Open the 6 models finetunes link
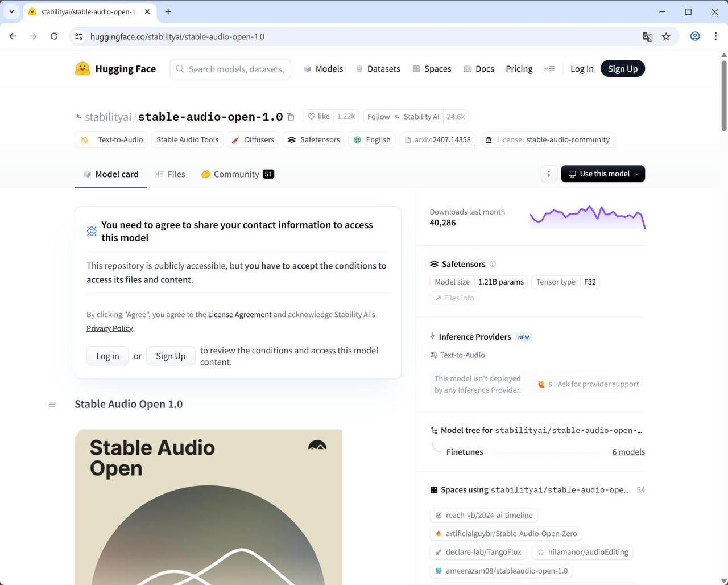Screen dimensions: 728x585 [x=628, y=452]
